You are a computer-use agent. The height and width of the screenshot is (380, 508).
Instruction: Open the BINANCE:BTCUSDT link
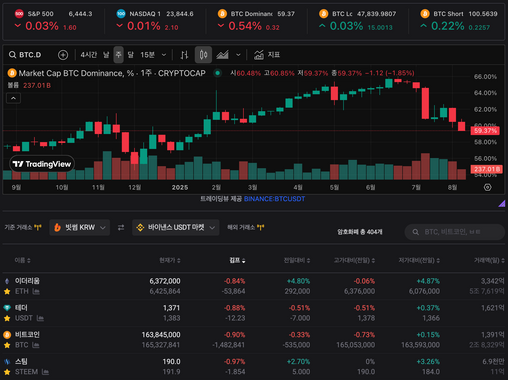(274, 199)
